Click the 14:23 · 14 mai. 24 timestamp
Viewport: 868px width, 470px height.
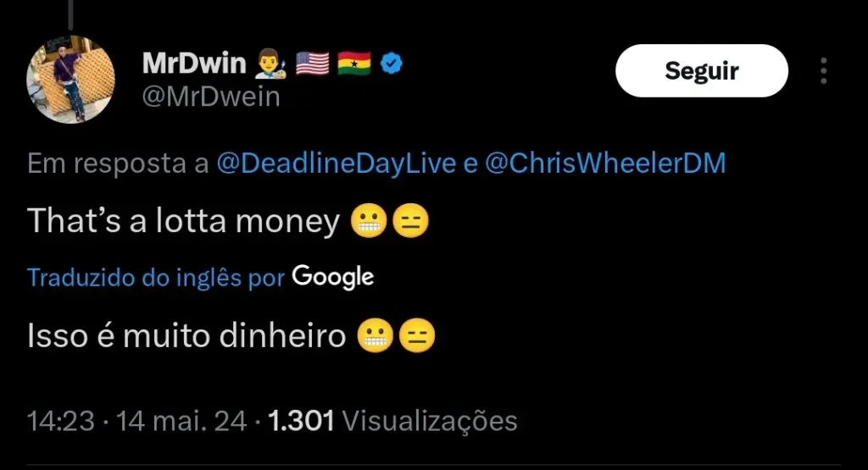(x=136, y=421)
